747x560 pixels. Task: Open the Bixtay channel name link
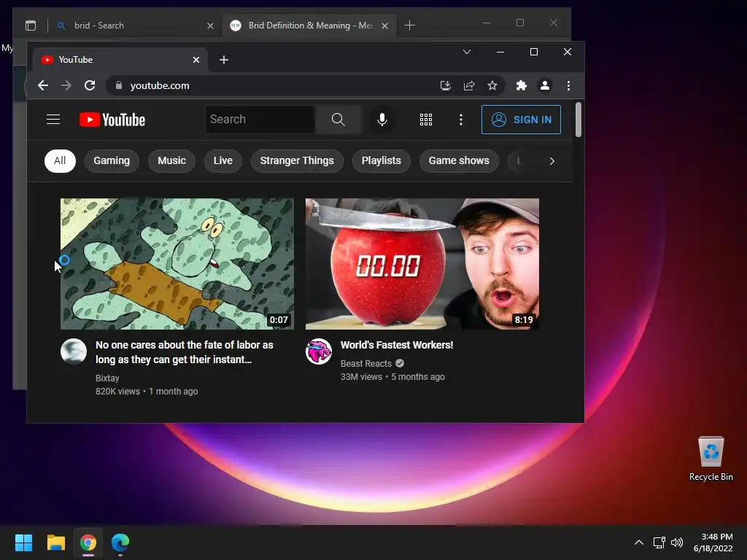coord(107,378)
